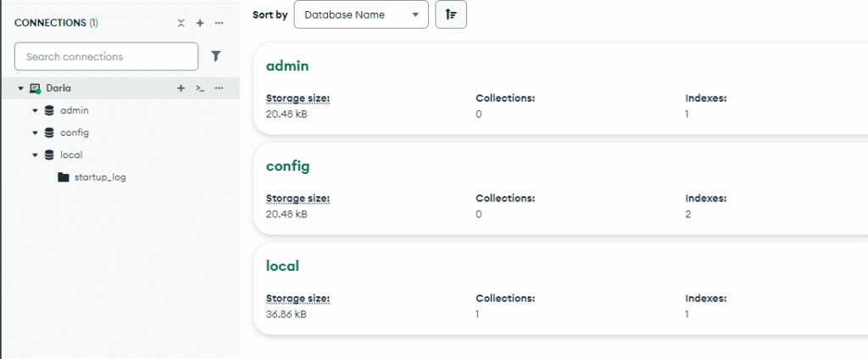868x359 pixels.
Task: Collapse the Daria connection tree
Action: (20, 87)
